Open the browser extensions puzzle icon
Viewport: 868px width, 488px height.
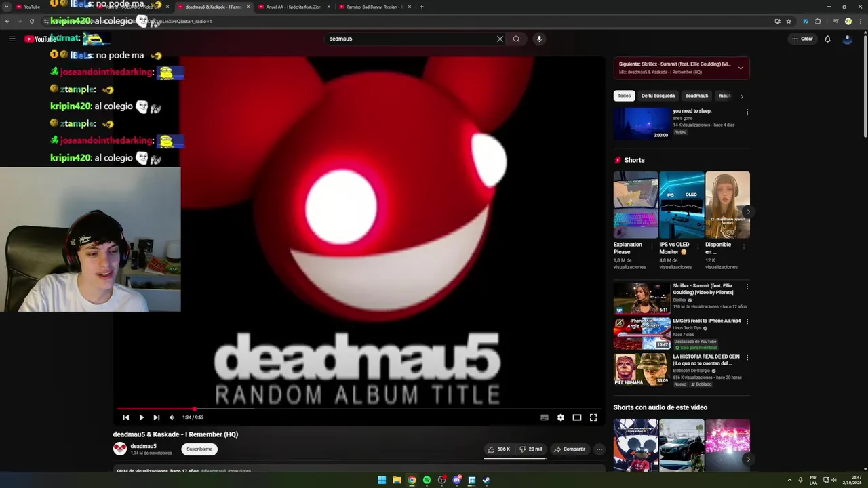[x=818, y=21]
